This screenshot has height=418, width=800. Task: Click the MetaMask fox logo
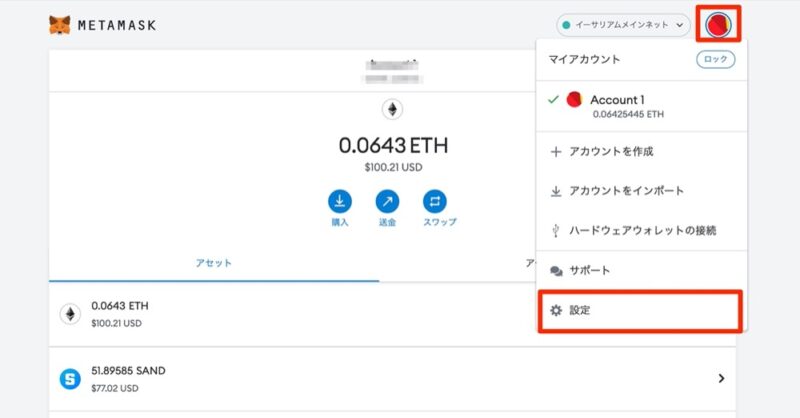[x=60, y=25]
